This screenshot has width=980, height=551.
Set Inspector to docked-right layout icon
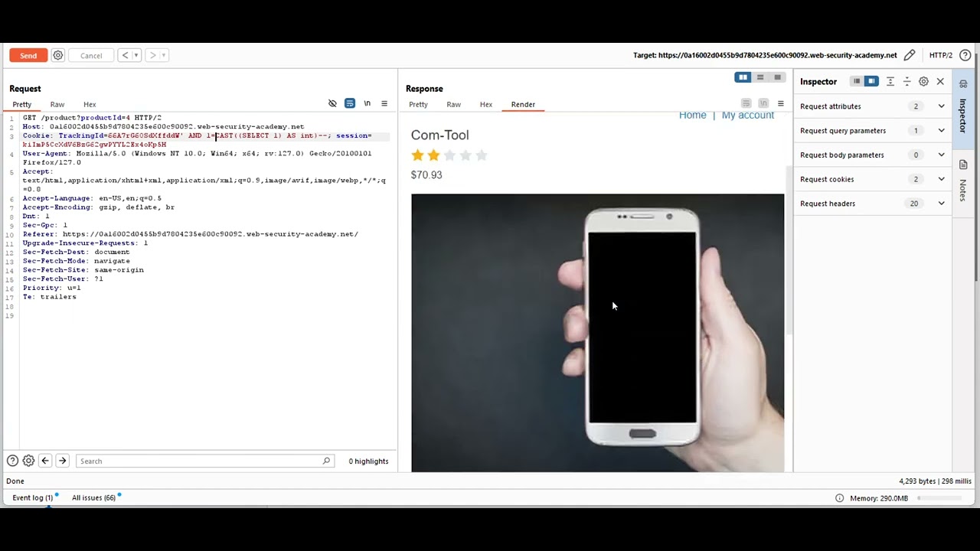871,81
